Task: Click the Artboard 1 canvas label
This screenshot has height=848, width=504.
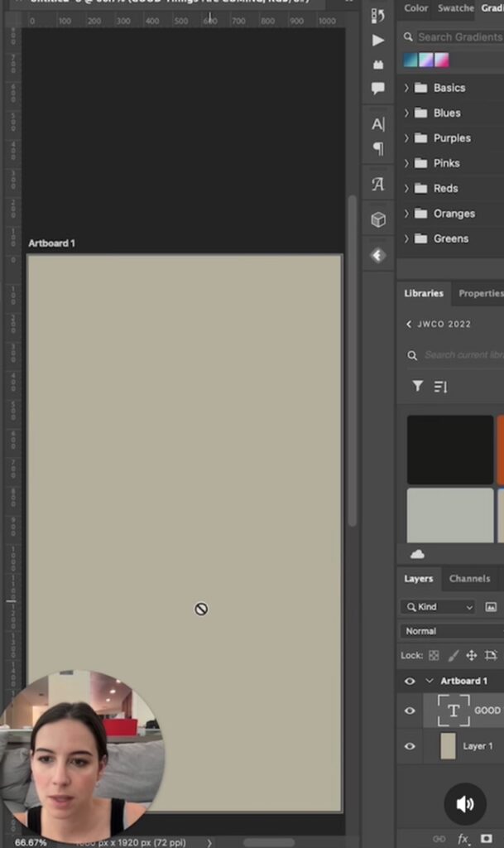Action: [51, 243]
